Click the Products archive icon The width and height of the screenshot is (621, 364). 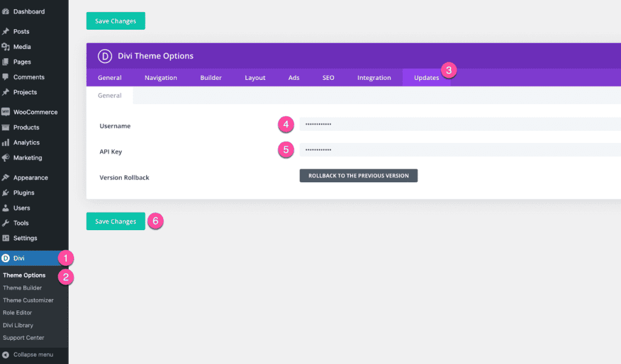coord(5,127)
